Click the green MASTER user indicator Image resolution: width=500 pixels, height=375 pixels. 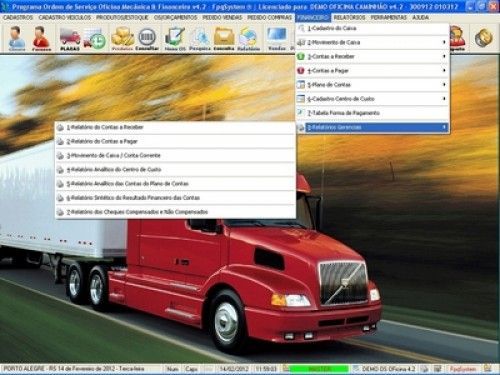click(319, 369)
